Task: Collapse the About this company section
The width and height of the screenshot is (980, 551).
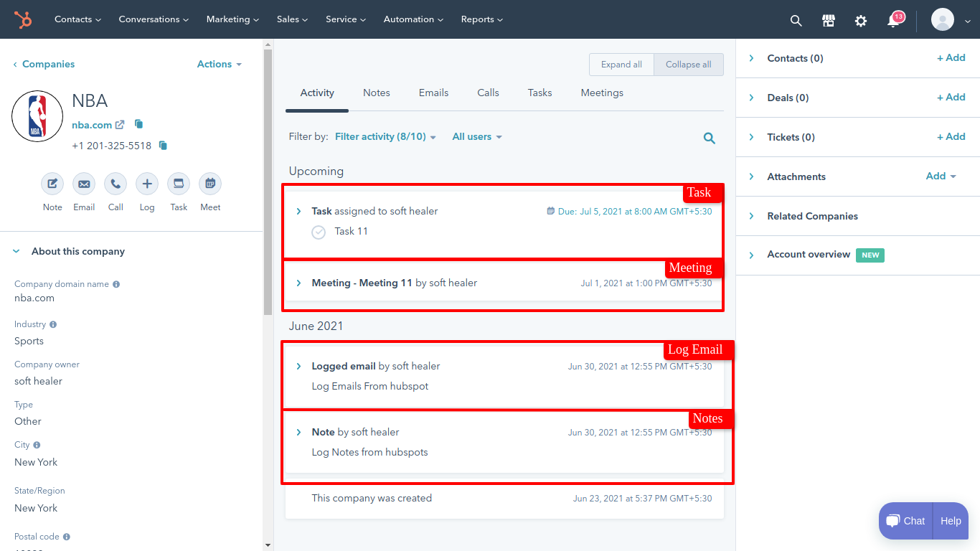Action: 17,251
